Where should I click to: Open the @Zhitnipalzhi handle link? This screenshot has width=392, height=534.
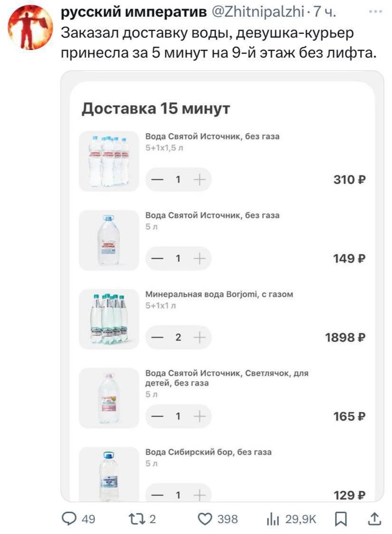coord(257,13)
